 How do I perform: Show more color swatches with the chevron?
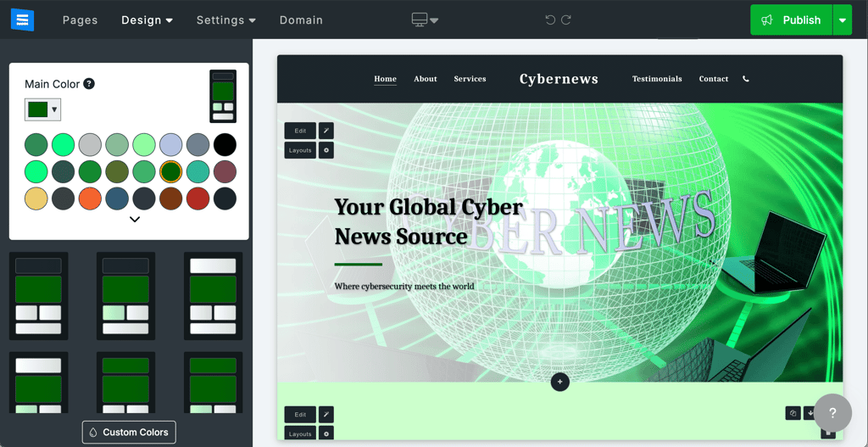pyautogui.click(x=135, y=220)
